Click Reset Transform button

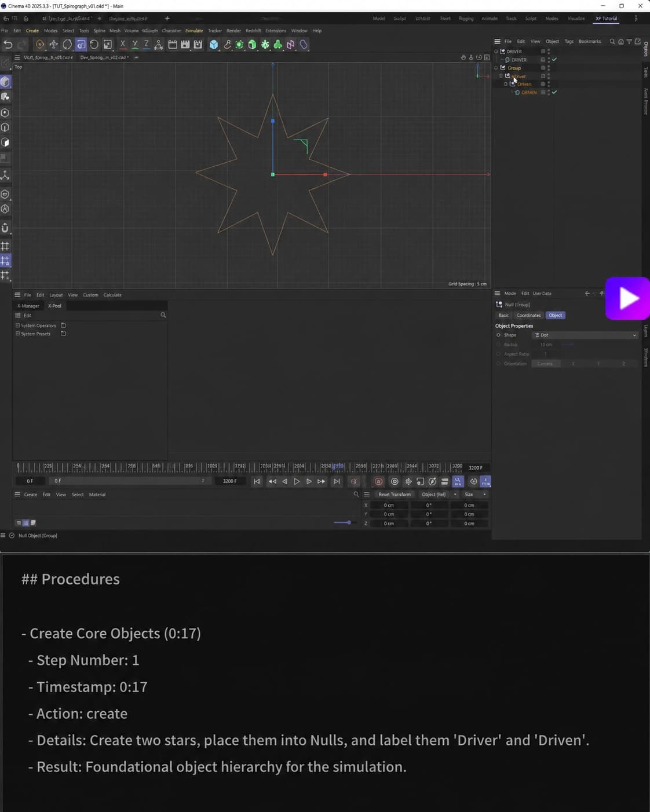tap(394, 495)
